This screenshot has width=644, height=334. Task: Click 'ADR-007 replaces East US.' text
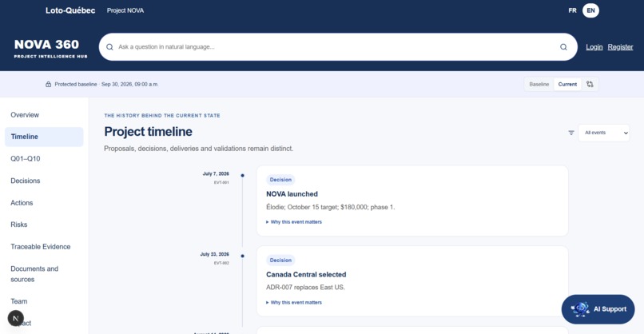tap(305, 287)
